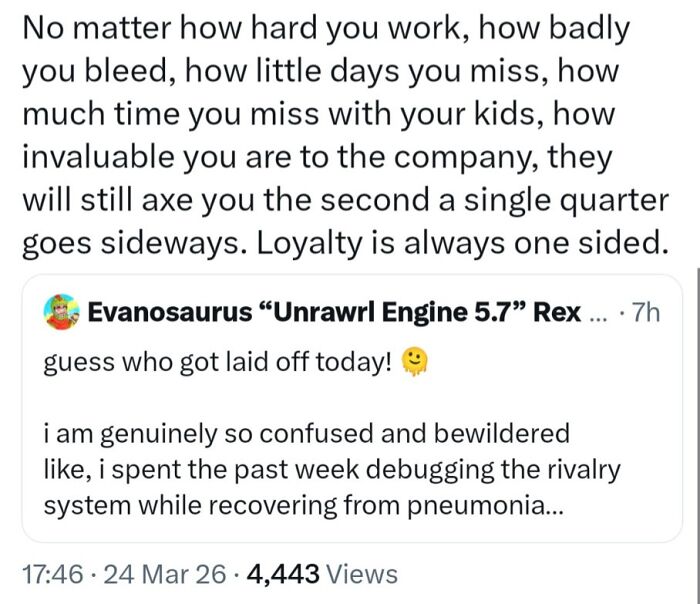Click the 17:46 post time
Image resolution: width=700 pixels, height=604 pixels.
point(50,574)
